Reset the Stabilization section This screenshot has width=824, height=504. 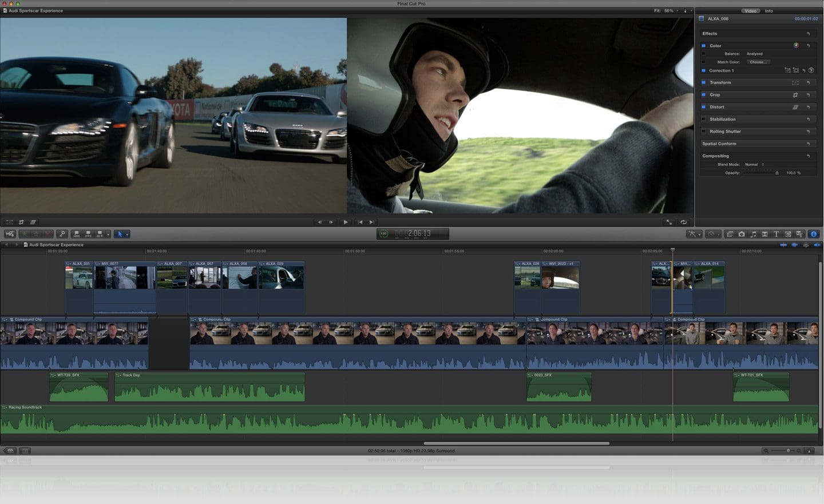[808, 119]
